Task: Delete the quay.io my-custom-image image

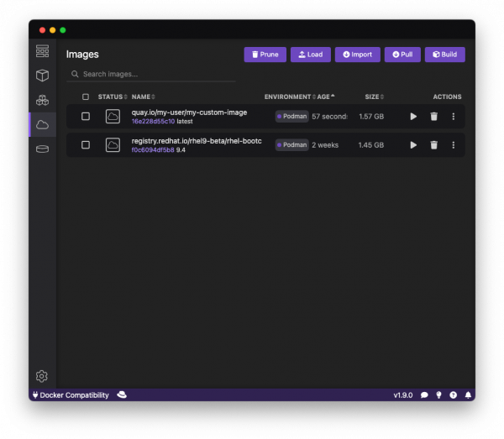Action: [433, 116]
